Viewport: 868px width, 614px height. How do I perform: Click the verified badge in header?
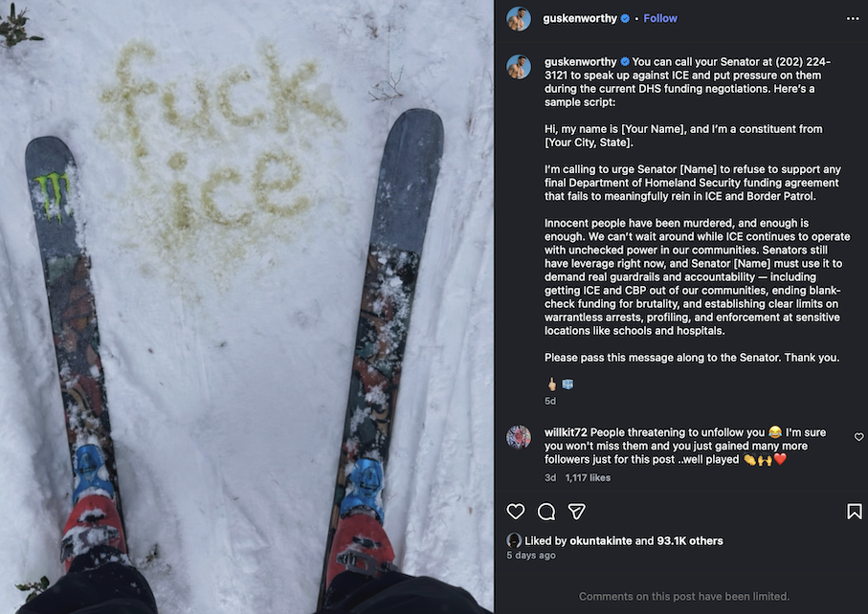coord(625,18)
